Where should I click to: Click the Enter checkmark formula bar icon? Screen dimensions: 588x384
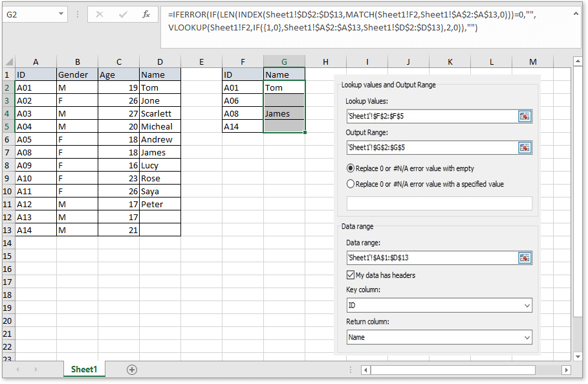coord(122,14)
